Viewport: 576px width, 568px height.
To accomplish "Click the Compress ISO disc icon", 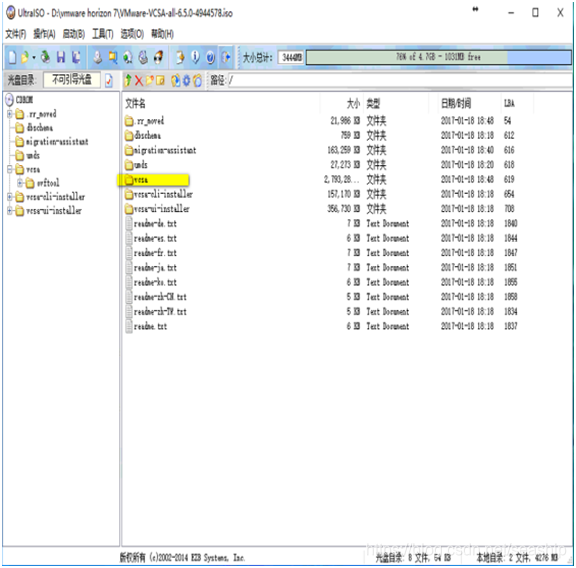I will tap(127, 57).
